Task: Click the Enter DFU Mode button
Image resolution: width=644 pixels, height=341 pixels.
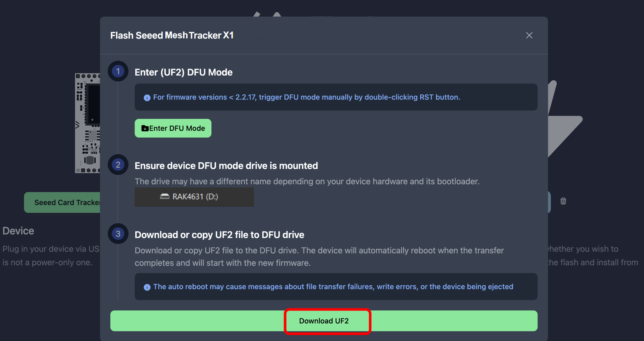Action: coord(173,128)
